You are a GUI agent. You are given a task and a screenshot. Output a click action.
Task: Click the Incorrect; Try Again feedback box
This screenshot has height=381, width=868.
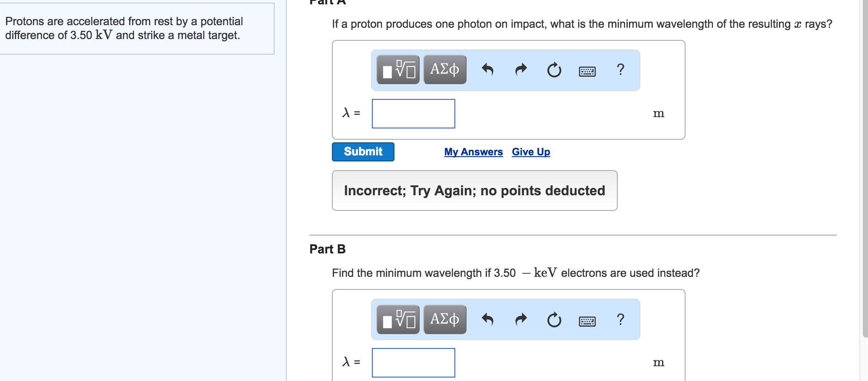[x=474, y=190]
